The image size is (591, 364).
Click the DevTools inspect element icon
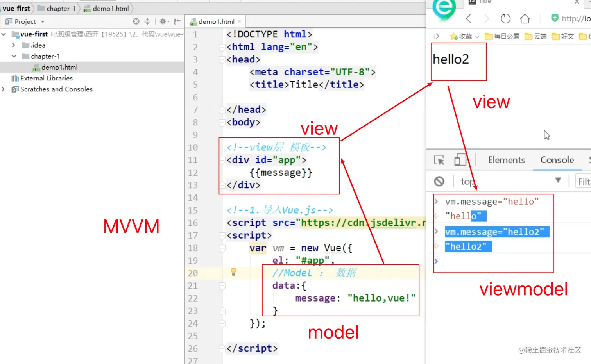coord(439,160)
